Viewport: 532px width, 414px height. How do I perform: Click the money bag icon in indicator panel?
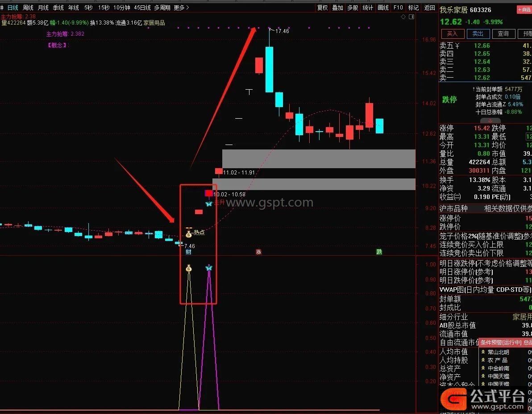[189, 268]
